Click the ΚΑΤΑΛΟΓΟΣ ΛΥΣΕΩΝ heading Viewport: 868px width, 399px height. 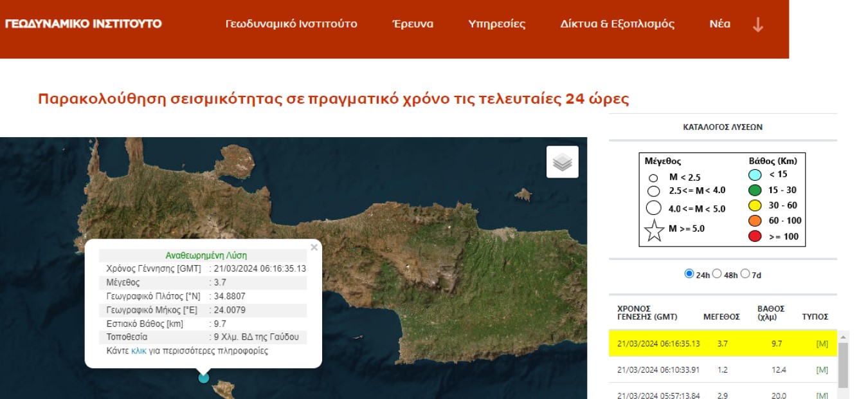(x=723, y=127)
